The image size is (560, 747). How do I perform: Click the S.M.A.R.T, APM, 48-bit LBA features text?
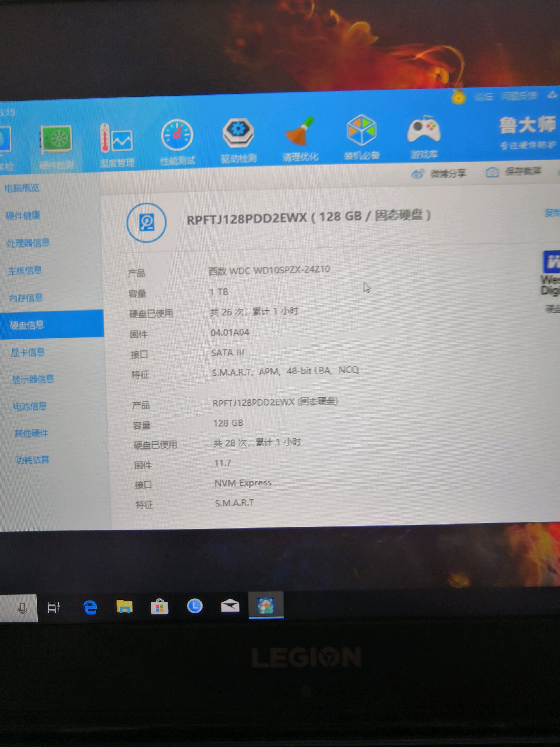coord(285,371)
